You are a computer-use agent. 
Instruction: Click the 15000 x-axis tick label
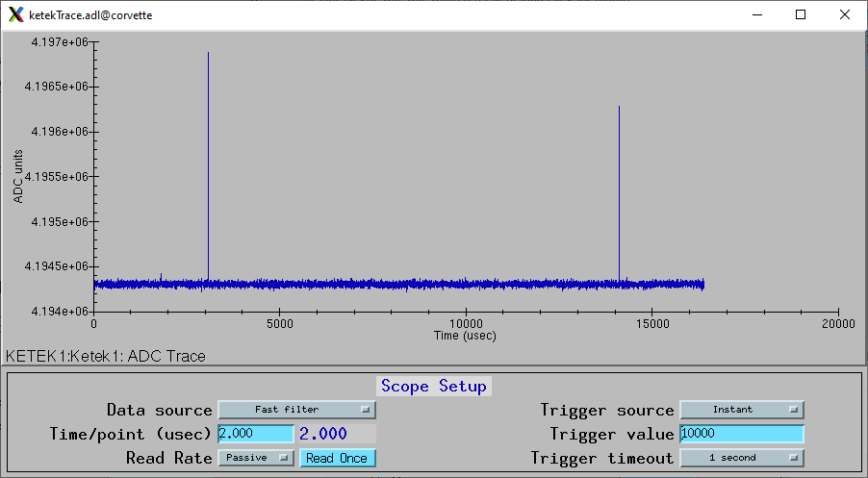click(652, 324)
